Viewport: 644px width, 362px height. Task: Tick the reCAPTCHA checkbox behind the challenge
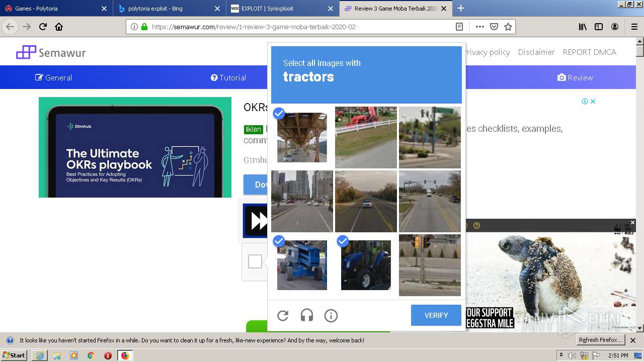255,261
